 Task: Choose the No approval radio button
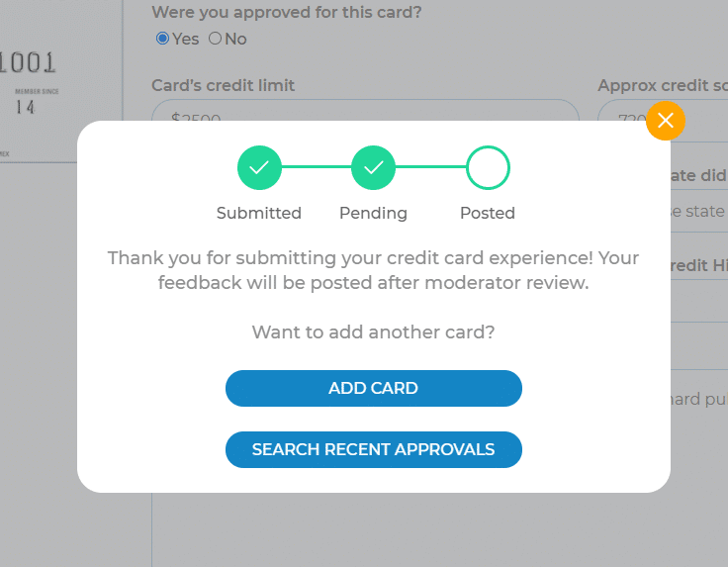pyautogui.click(x=216, y=39)
